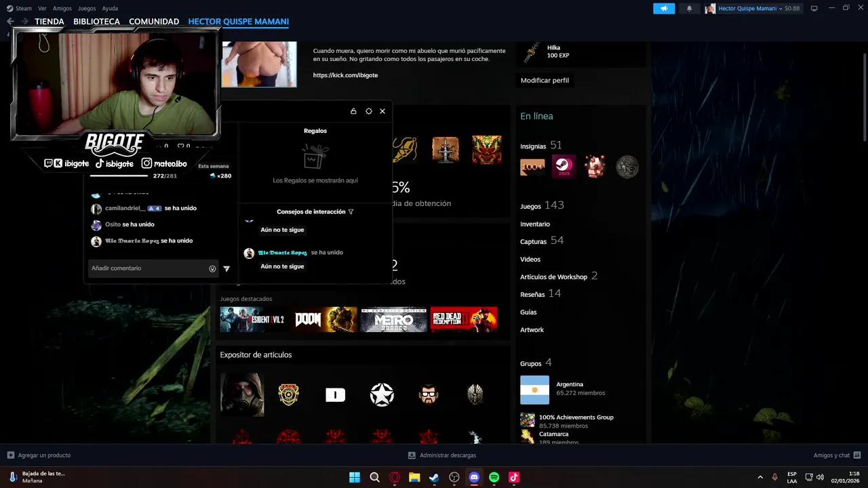Open the announcements megaphone button
Screen dimensions: 868x488
click(664, 8)
